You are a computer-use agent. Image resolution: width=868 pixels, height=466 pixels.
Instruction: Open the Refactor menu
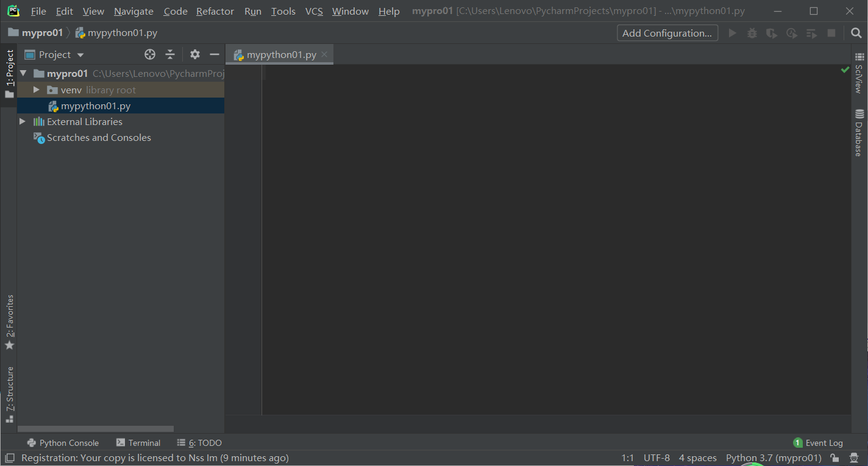pos(215,11)
